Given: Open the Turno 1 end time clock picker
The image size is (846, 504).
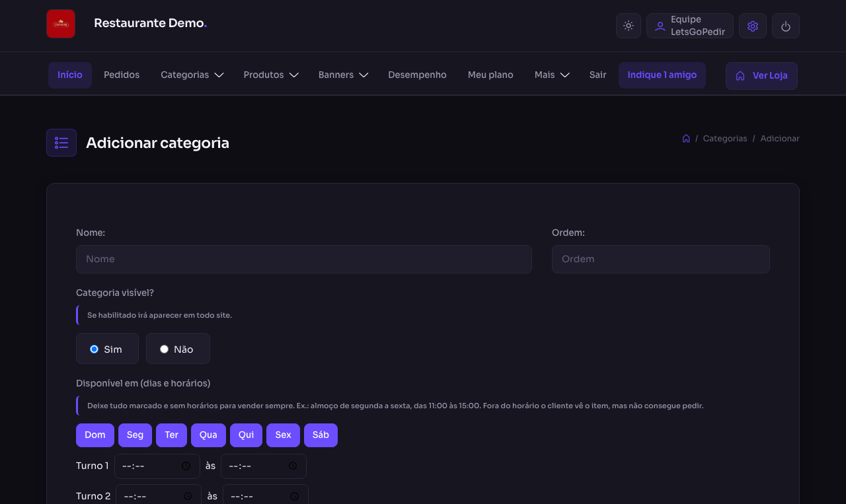Looking at the screenshot, I should pyautogui.click(x=293, y=466).
